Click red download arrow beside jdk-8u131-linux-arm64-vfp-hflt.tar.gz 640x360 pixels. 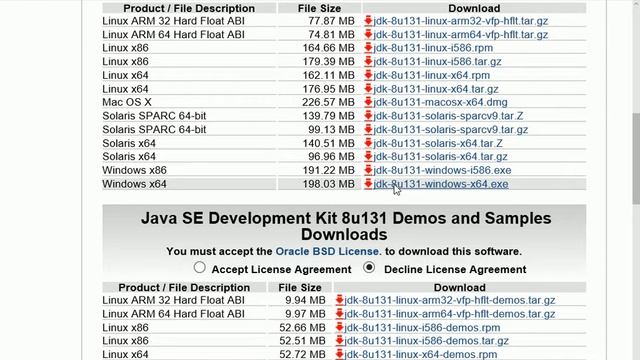tap(368, 34)
